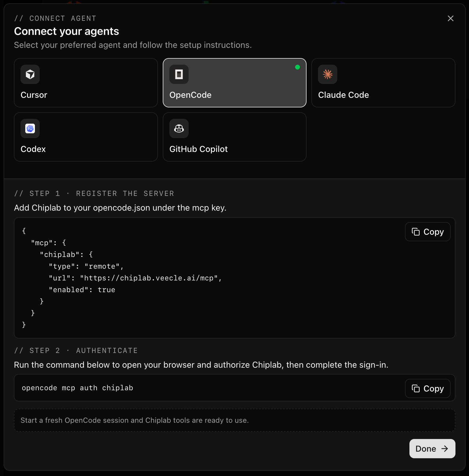Select the OpenCode agent card

click(235, 83)
